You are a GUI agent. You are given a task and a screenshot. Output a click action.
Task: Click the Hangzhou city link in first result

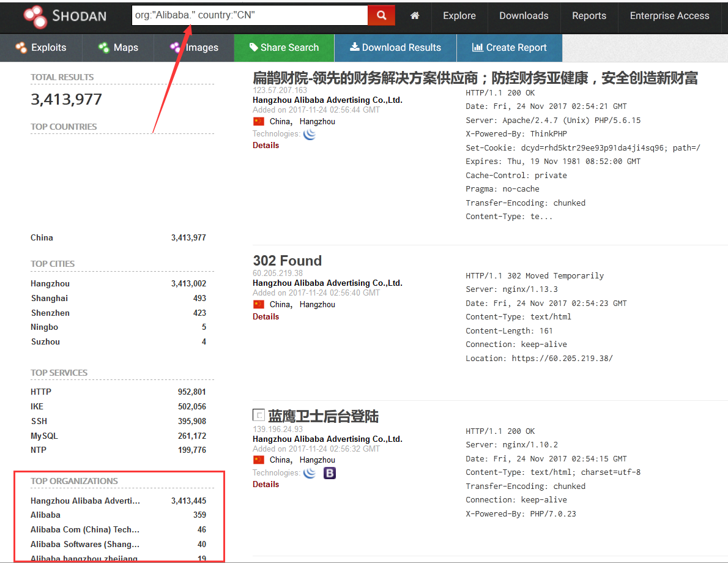[317, 122]
